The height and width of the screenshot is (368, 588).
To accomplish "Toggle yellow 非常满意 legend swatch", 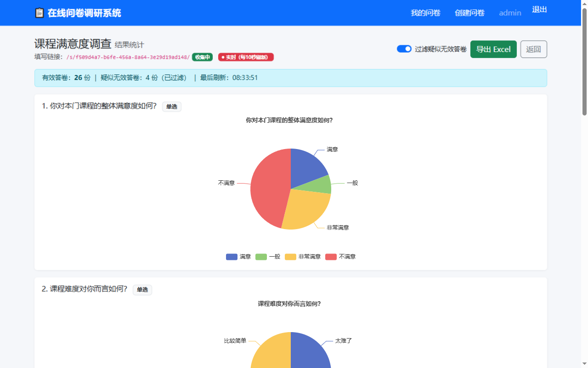I will [290, 257].
